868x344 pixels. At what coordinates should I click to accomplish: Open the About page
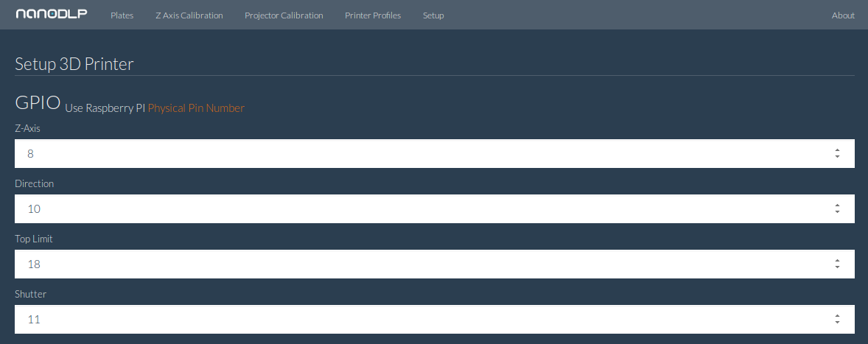843,15
